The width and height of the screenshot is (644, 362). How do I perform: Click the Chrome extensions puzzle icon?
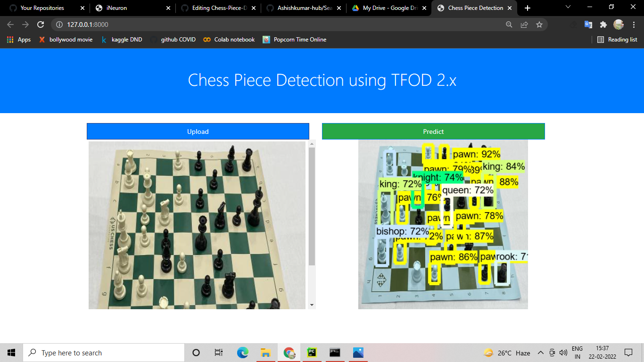click(604, 24)
